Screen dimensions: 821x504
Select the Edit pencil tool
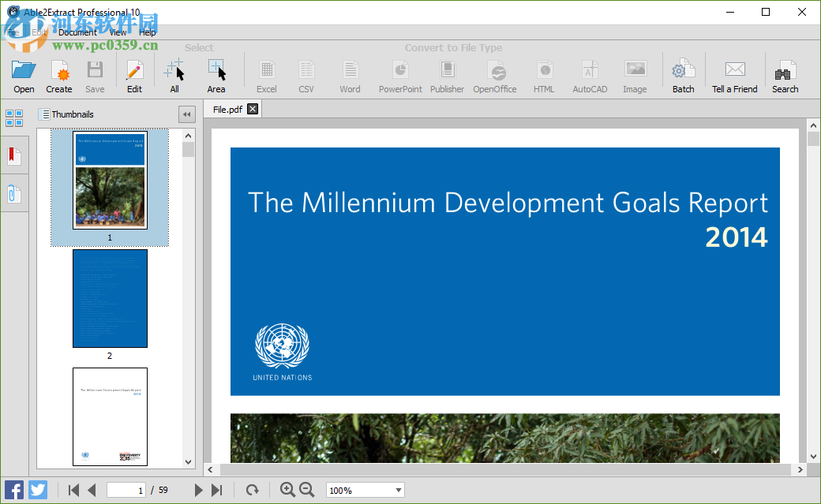[x=134, y=76]
